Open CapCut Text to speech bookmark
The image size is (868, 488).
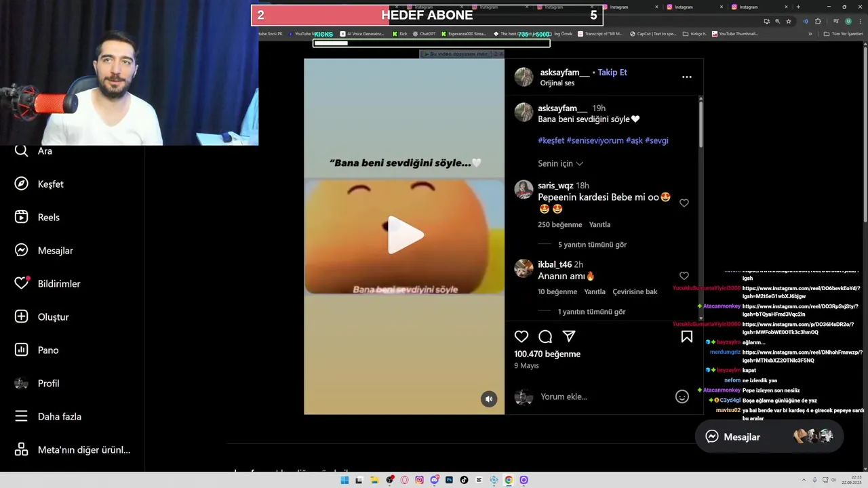click(653, 34)
